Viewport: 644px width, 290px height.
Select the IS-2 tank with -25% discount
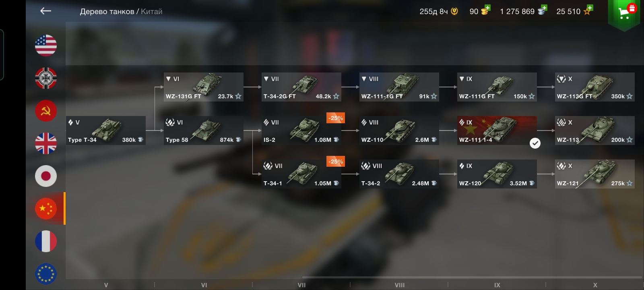click(x=301, y=130)
